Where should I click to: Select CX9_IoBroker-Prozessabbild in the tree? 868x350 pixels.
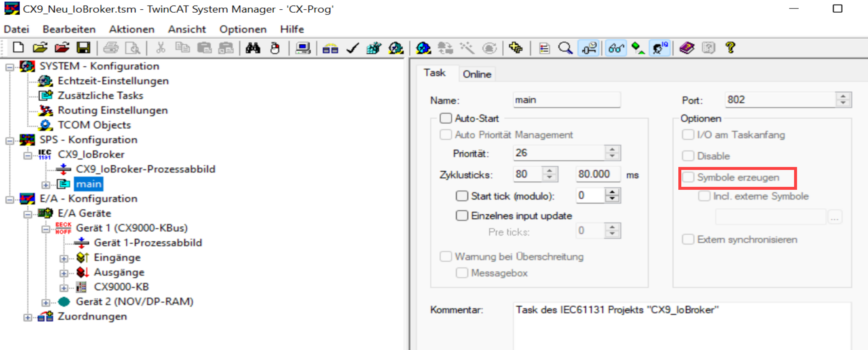146,169
